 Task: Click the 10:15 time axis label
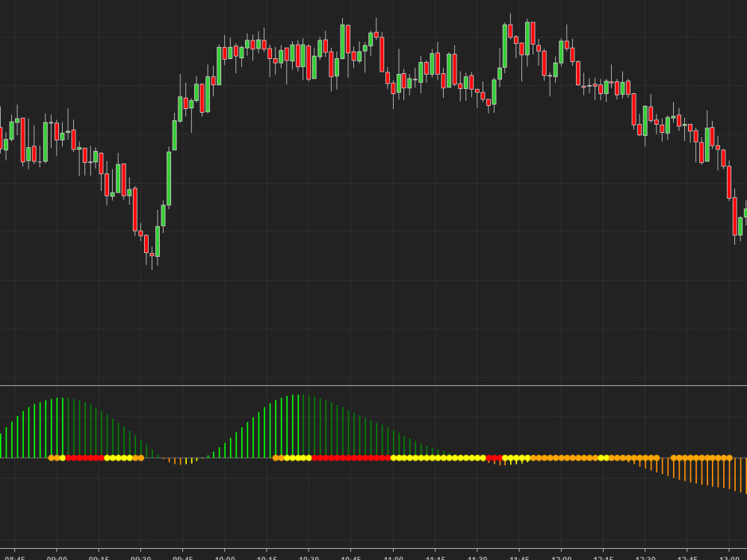pos(267,558)
